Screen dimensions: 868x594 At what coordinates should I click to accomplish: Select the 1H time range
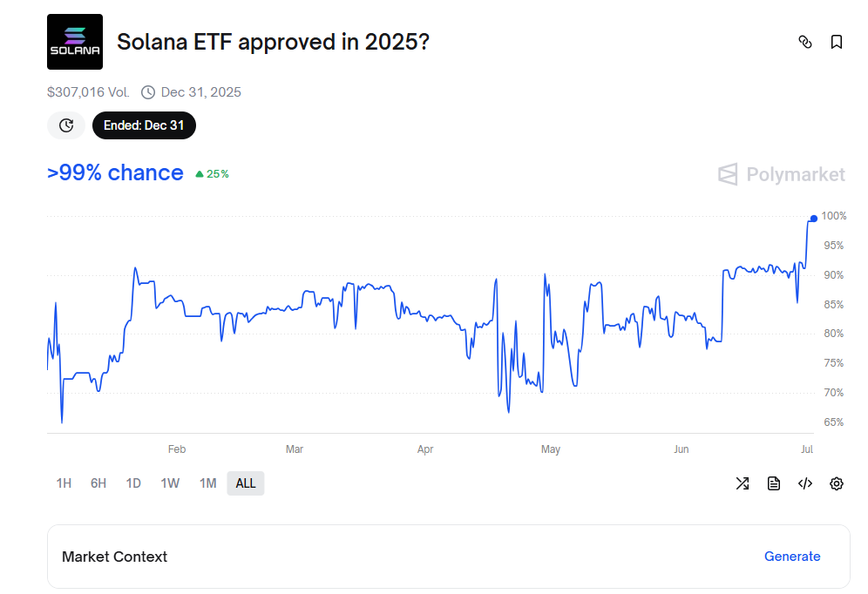point(64,483)
